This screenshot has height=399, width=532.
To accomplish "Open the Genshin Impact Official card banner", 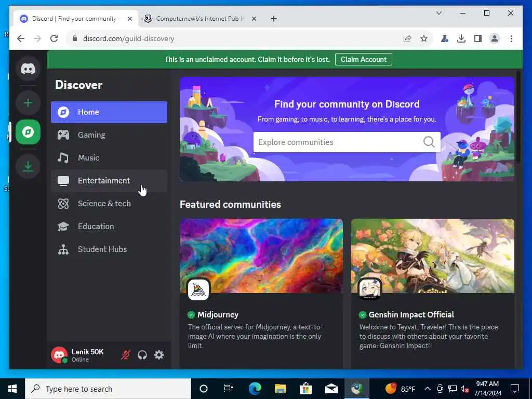I will [433, 256].
